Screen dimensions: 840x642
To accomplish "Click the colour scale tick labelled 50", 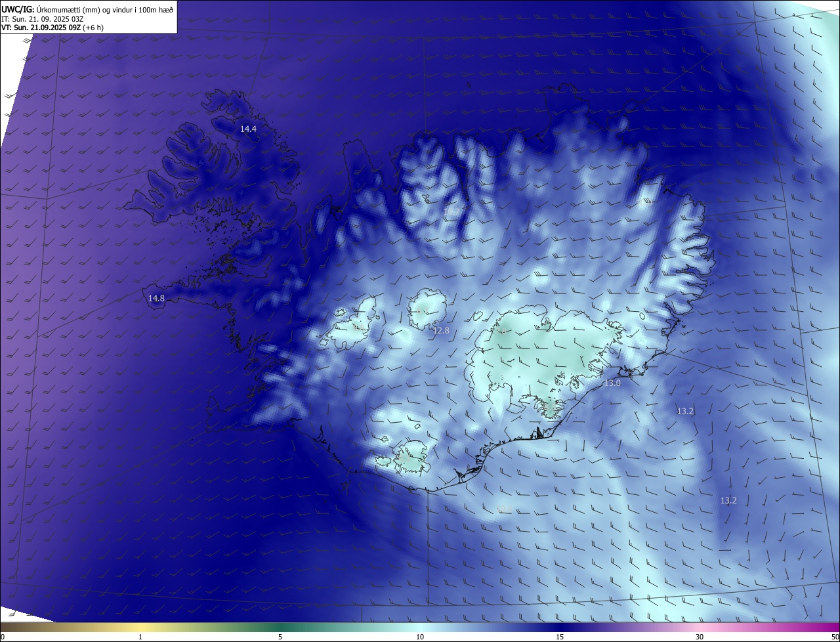I will click(835, 637).
